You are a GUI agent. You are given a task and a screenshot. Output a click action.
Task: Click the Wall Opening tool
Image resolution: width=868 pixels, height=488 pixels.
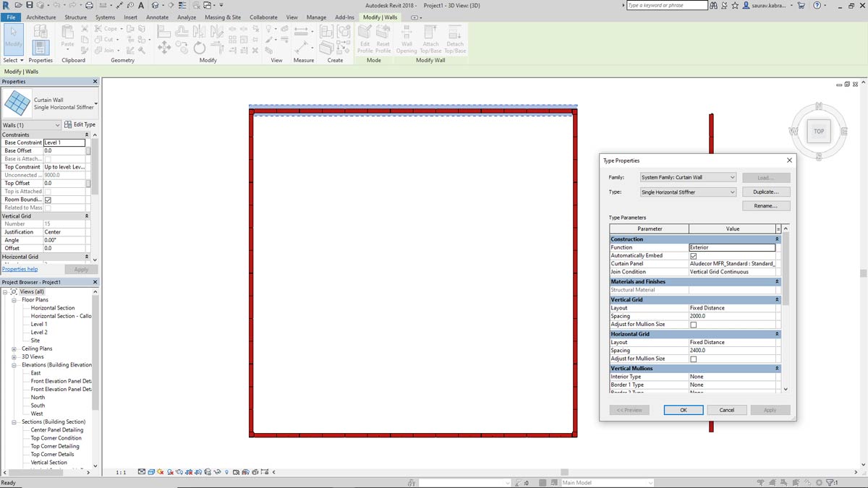click(407, 39)
